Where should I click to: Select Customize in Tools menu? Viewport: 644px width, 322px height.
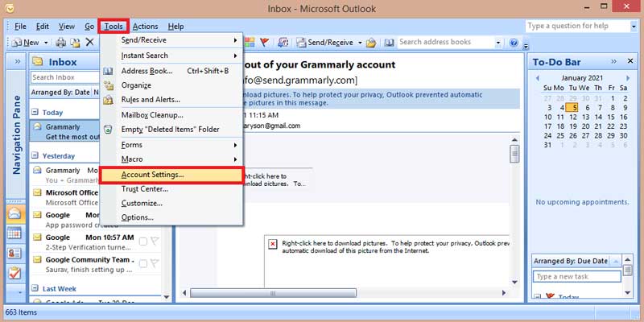click(171, 204)
